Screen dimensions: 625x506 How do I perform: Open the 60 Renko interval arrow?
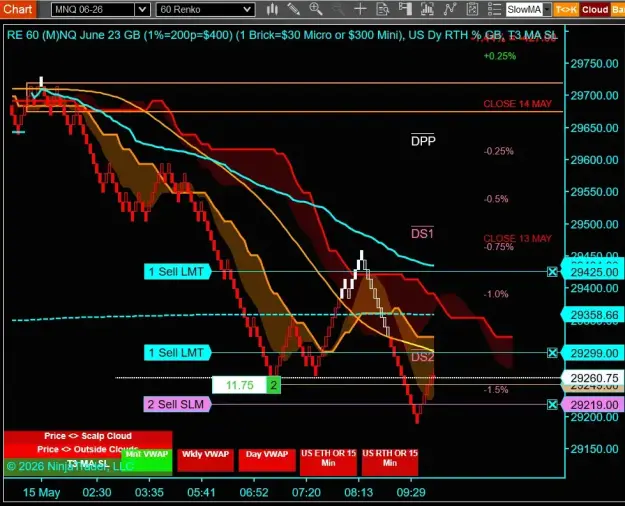(247, 10)
